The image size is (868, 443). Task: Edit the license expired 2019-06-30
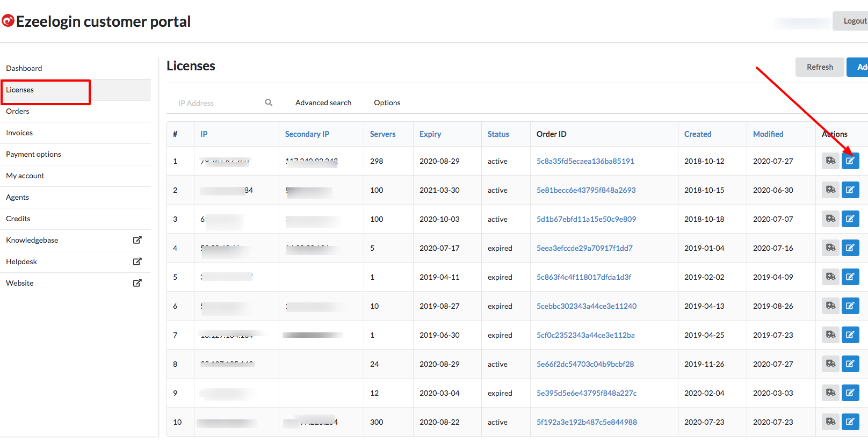click(x=850, y=335)
